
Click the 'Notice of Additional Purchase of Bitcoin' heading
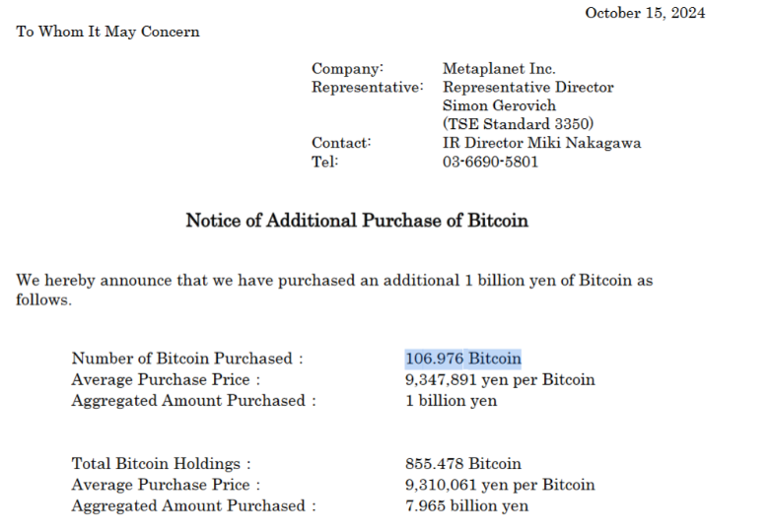[x=357, y=221]
